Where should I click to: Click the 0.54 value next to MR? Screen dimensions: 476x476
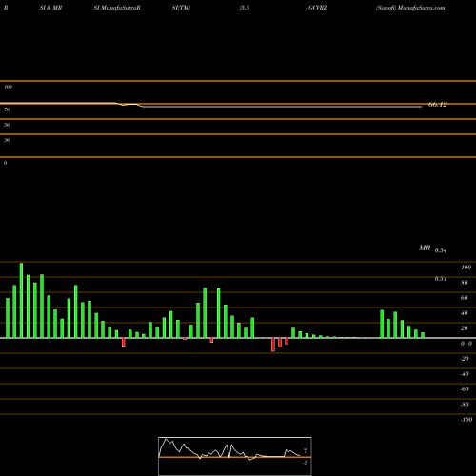click(441, 250)
